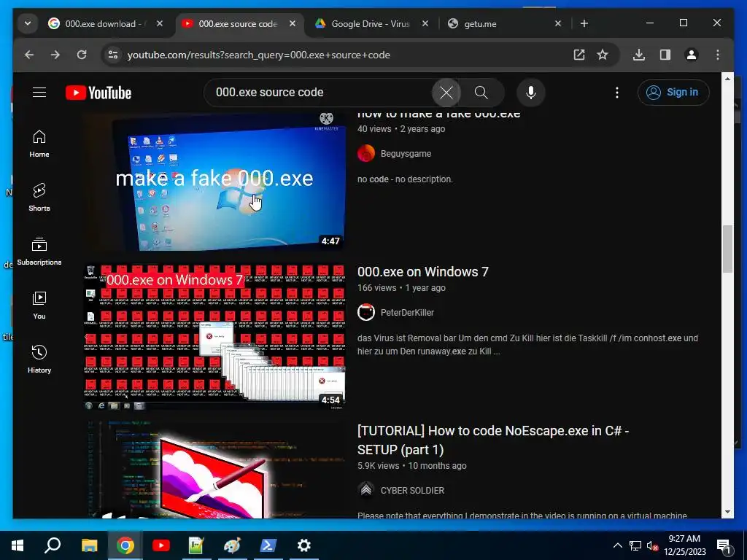Open PowerShell from the taskbar
747x560 pixels.
click(268, 545)
